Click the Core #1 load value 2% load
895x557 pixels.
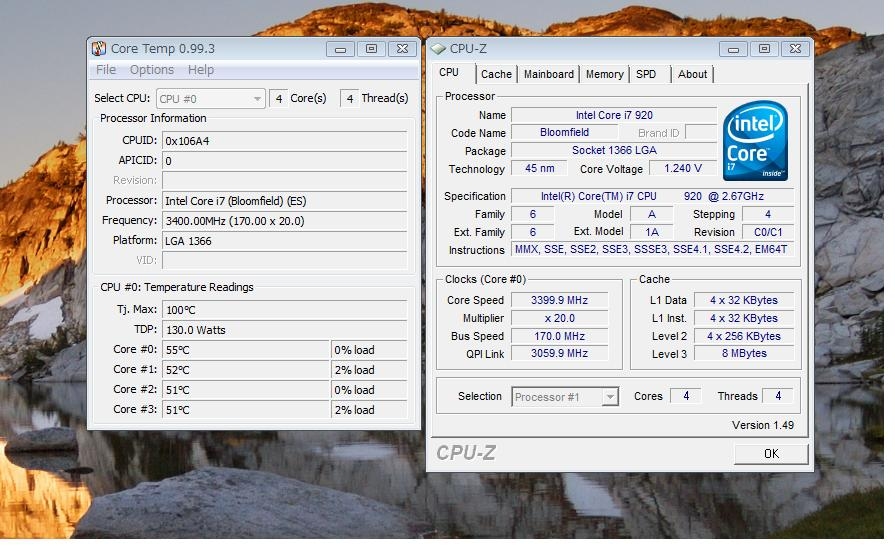pos(369,370)
